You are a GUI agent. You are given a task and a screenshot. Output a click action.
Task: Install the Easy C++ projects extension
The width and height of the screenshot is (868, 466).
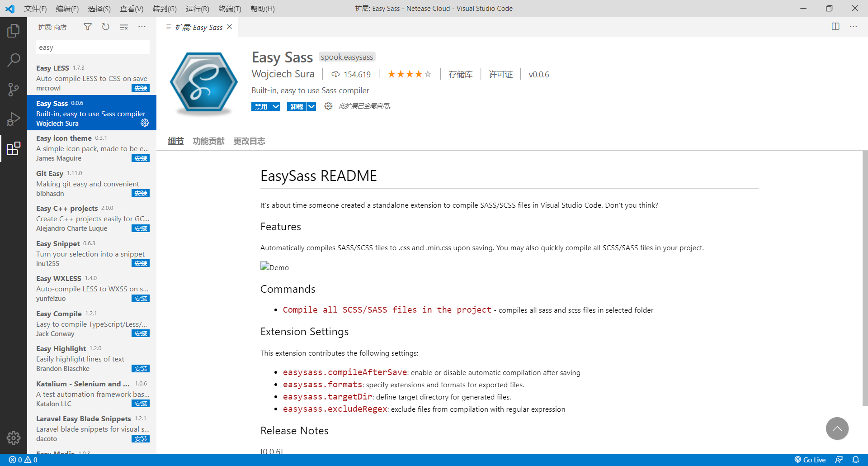[141, 228]
